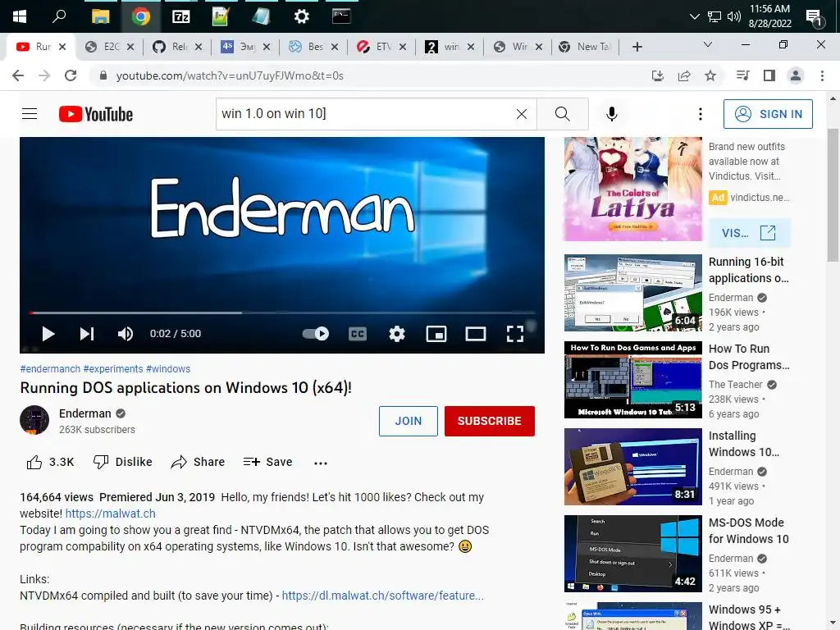The width and height of the screenshot is (840, 630).
Task: Open the malwat.ch website link
Action: [x=111, y=514]
